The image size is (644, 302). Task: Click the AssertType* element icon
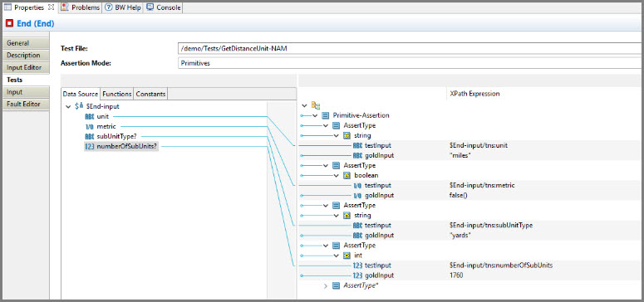pyautogui.click(x=337, y=285)
